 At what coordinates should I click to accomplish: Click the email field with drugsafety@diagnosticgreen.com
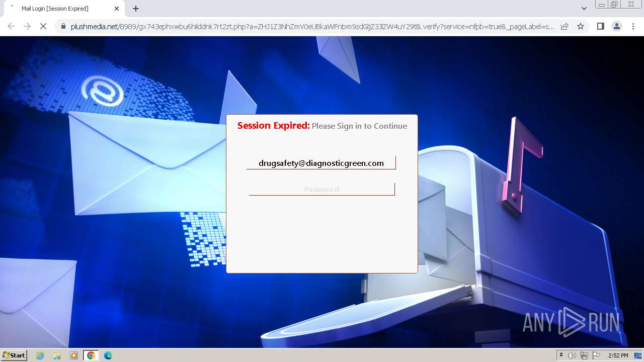click(x=321, y=163)
